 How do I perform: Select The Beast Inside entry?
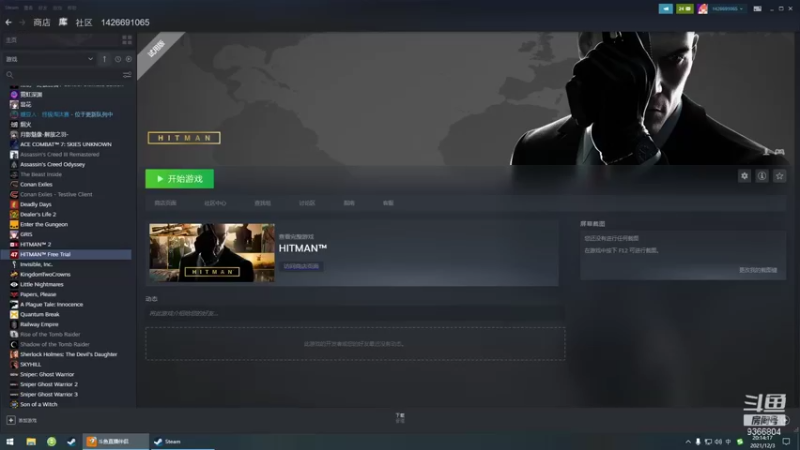(41, 174)
